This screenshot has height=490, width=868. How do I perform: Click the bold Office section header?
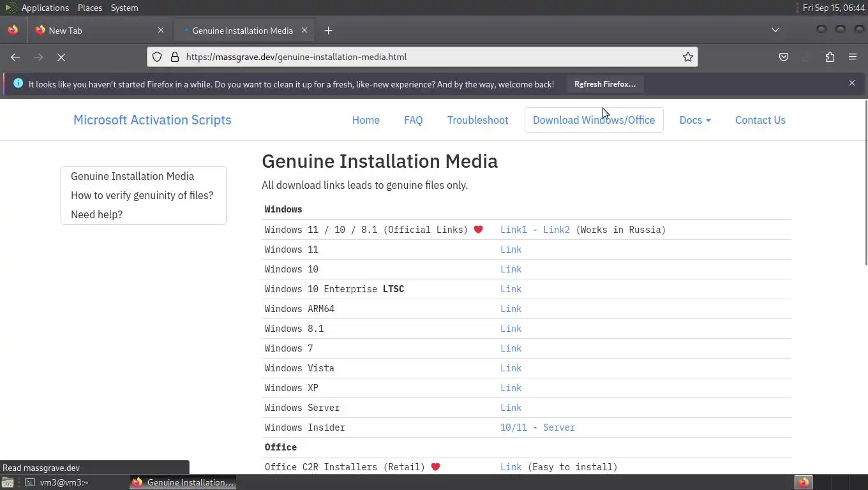[281, 447]
